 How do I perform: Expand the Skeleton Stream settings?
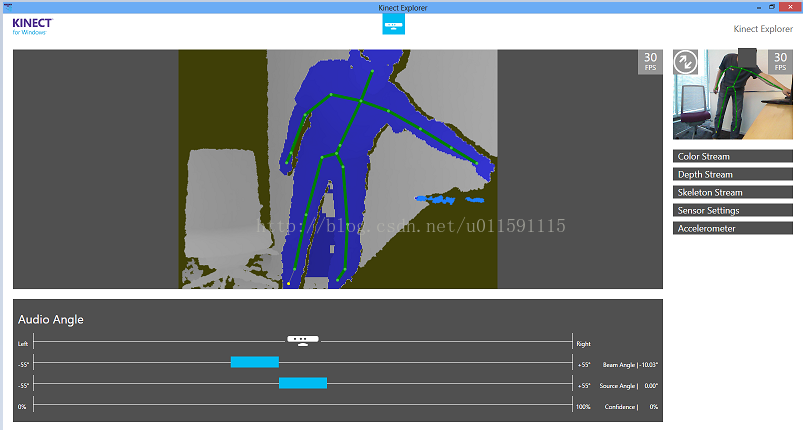tap(732, 192)
